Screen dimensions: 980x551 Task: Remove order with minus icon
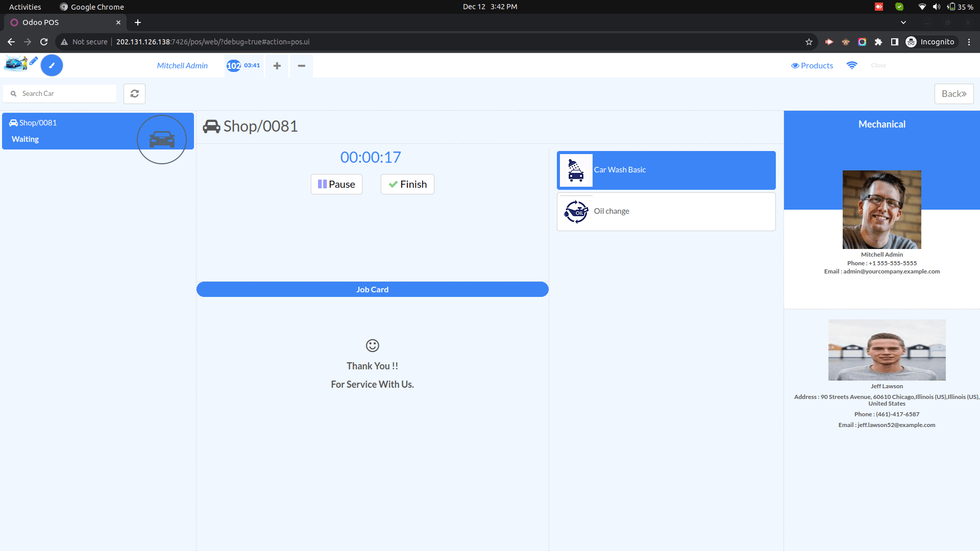coord(301,66)
